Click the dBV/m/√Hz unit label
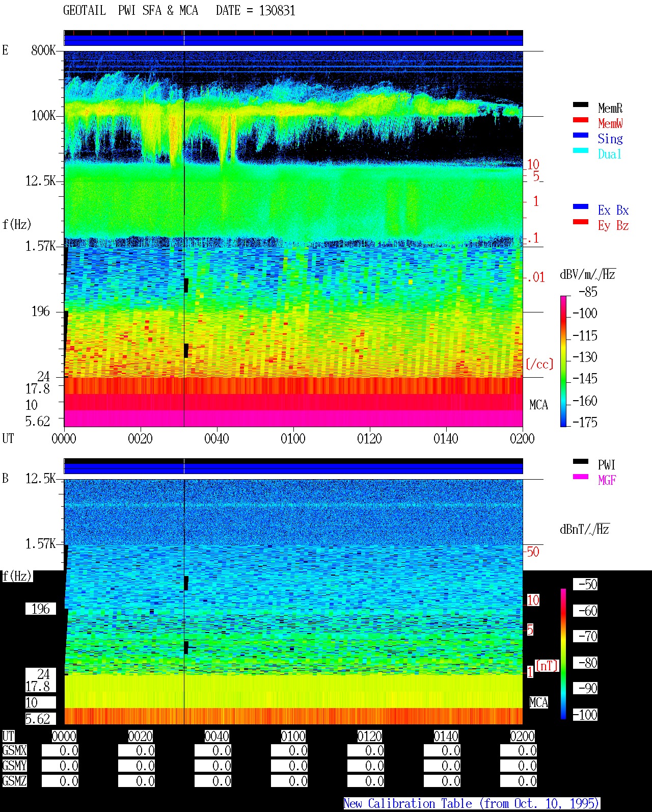The image size is (652, 812). [x=588, y=274]
